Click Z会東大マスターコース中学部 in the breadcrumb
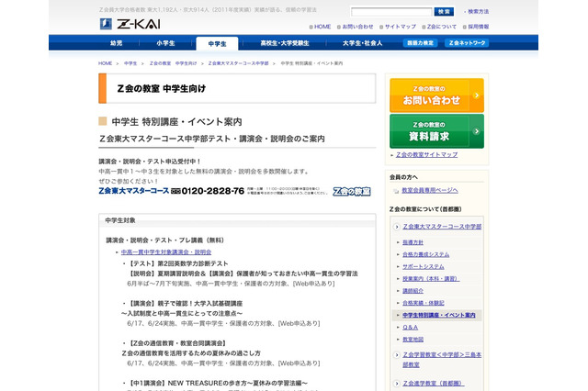 [x=238, y=63]
